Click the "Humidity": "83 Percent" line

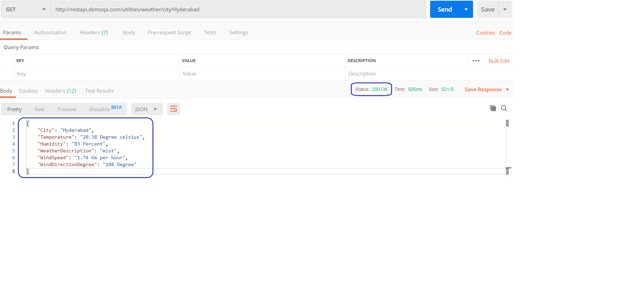(73, 144)
